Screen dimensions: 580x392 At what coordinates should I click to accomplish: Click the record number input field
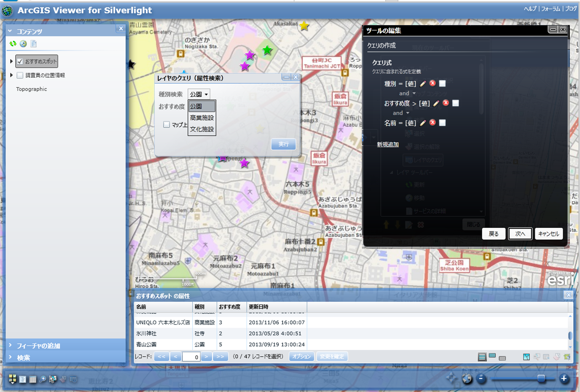[x=191, y=357]
